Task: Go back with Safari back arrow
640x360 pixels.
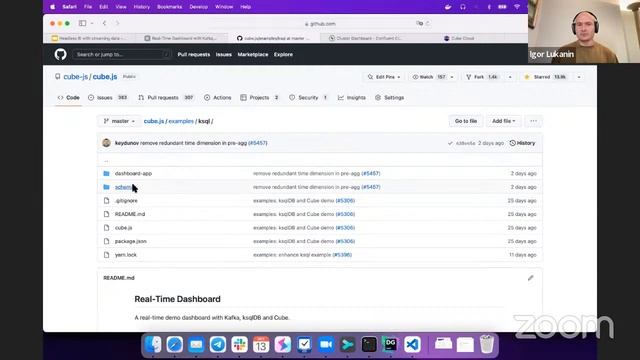Action: 104,23
